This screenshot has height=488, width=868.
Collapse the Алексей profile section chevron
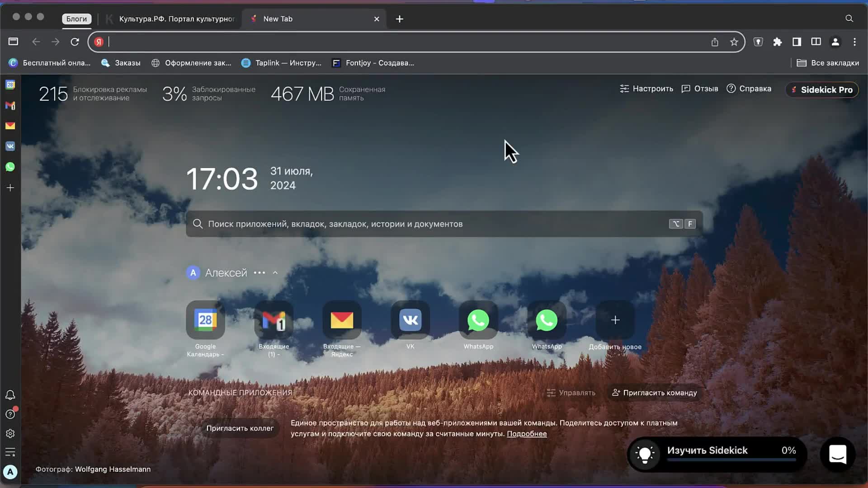click(x=275, y=272)
